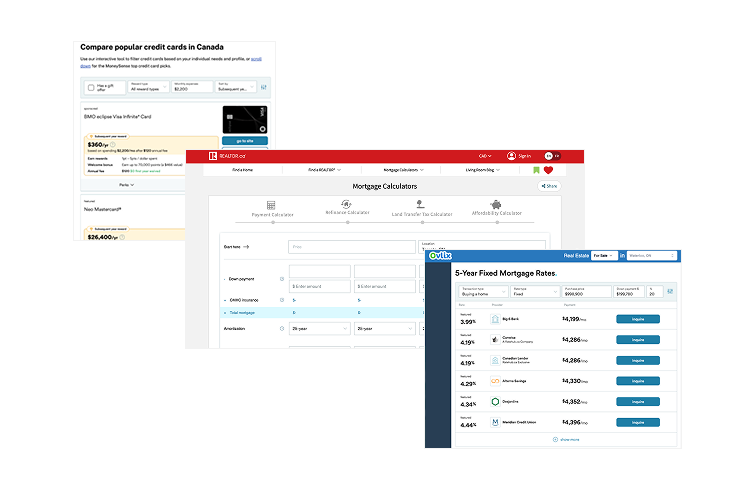This screenshot has height=499, width=749.
Task: Expand the 'Living Room blog' menu
Action: point(482,170)
